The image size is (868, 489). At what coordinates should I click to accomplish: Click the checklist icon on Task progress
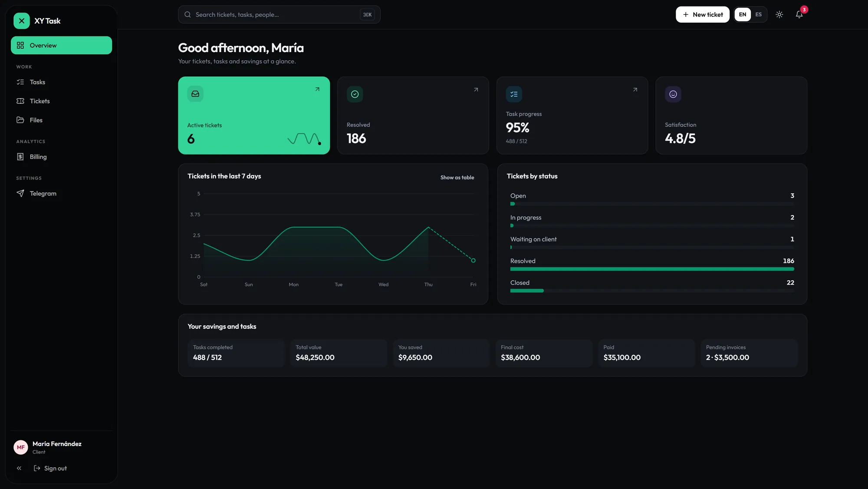click(514, 94)
